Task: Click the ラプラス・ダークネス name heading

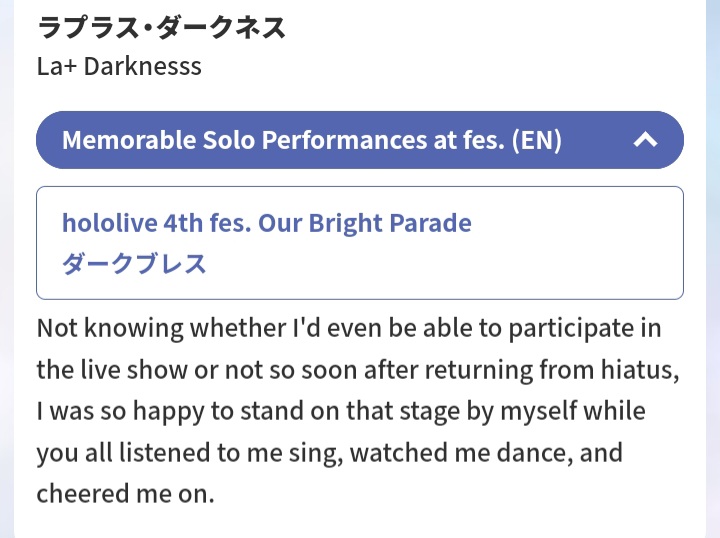Action: pyautogui.click(x=162, y=28)
